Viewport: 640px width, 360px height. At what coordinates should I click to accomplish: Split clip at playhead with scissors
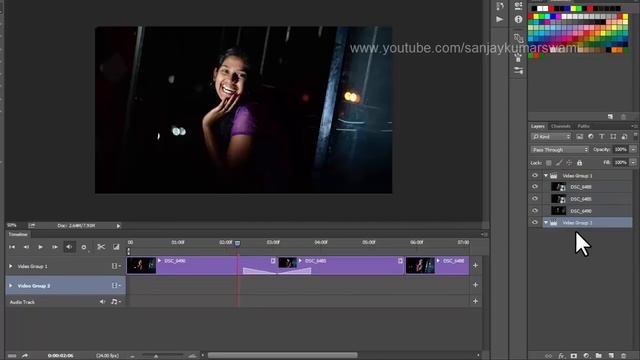click(x=101, y=247)
